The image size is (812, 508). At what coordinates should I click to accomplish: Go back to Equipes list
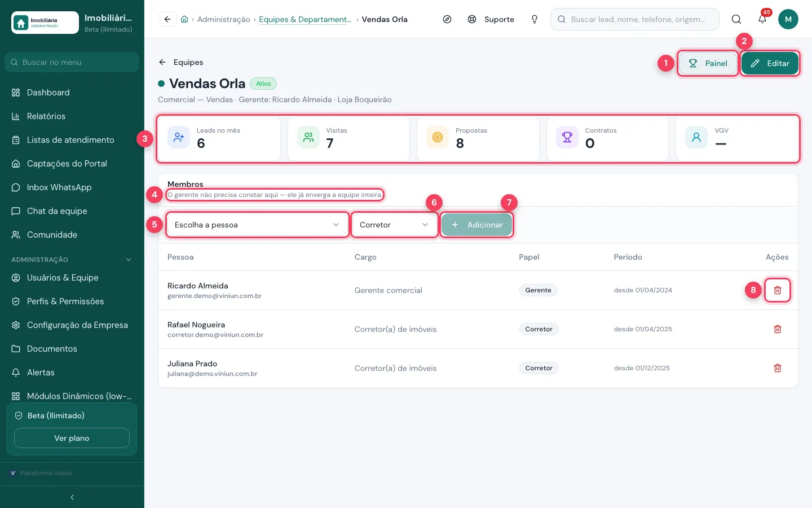(181, 62)
